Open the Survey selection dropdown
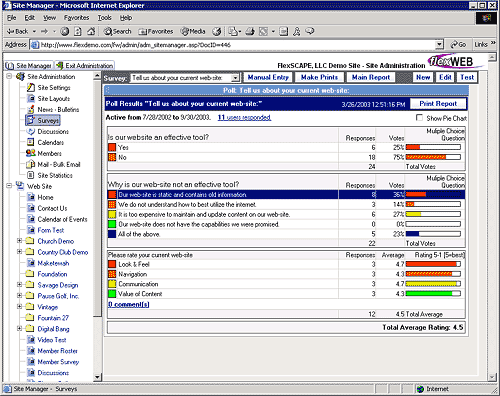 coord(235,78)
